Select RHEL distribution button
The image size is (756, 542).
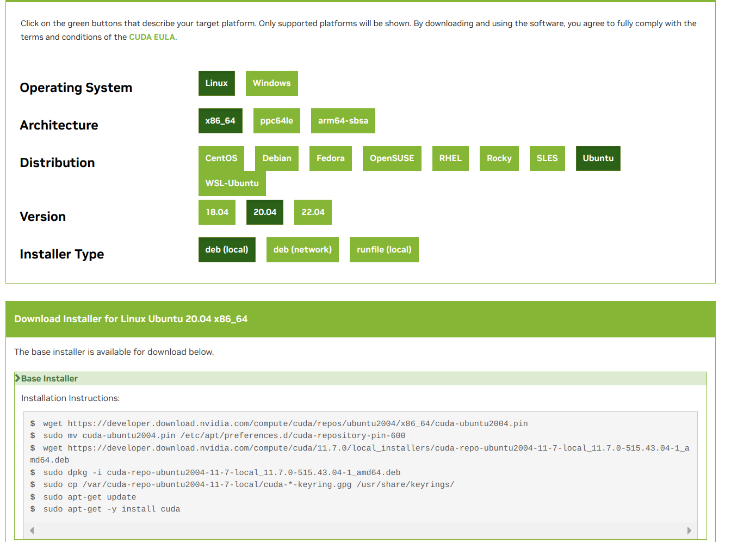450,158
